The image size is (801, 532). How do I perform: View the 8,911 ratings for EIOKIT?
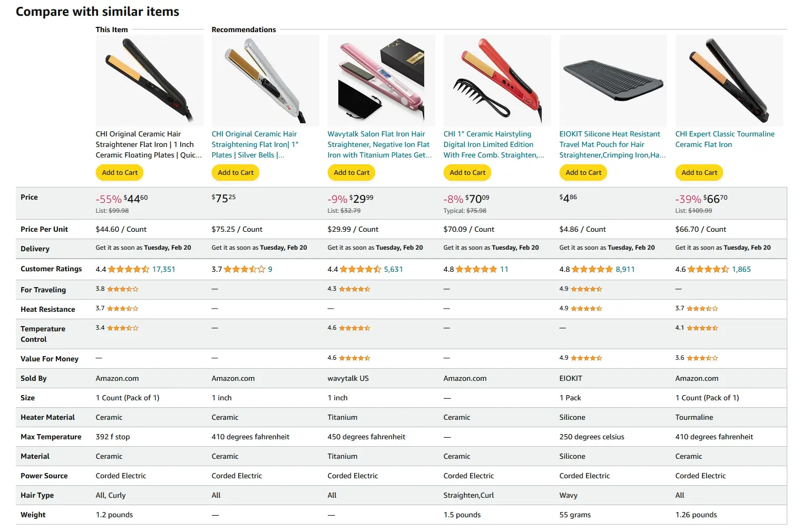625,269
